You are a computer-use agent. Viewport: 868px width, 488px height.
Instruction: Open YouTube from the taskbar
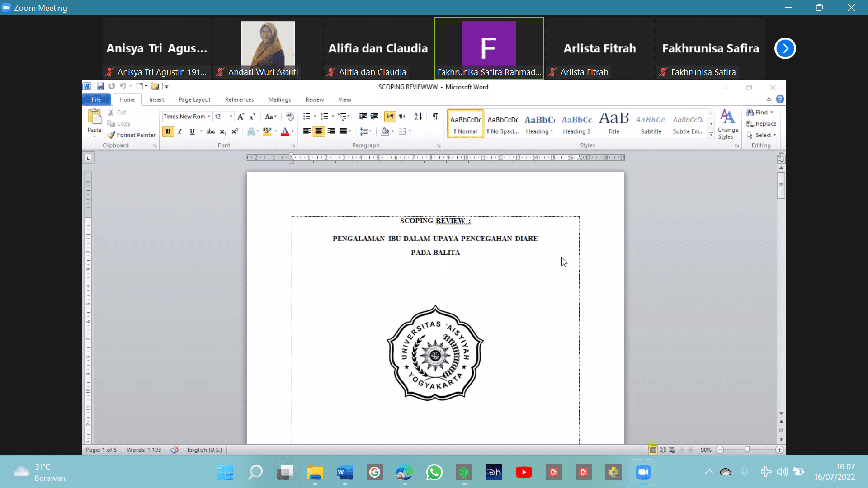[x=524, y=472]
